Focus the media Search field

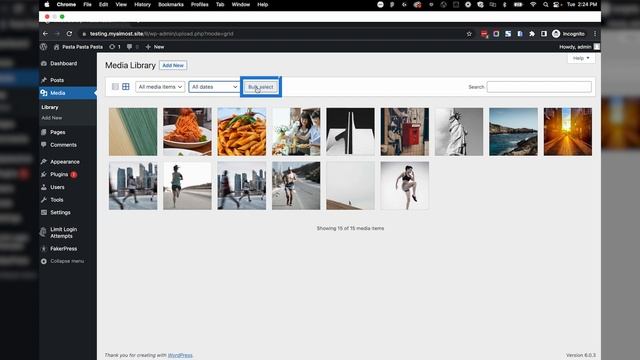coord(539,87)
